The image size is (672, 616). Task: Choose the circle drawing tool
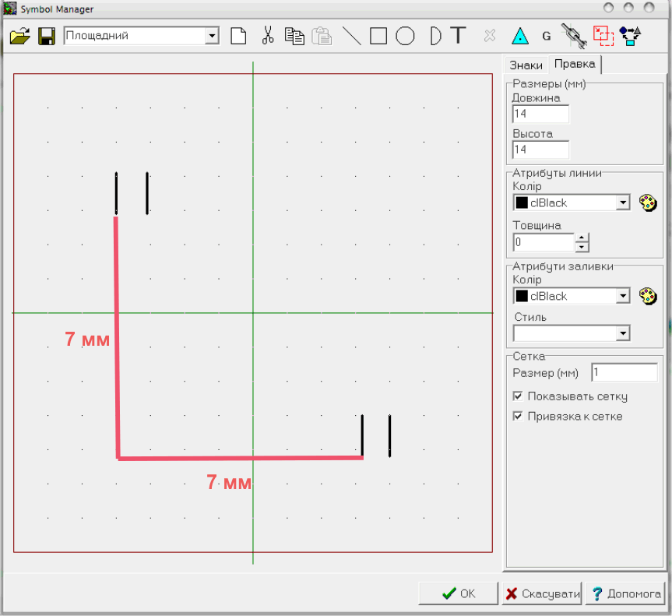click(x=405, y=36)
